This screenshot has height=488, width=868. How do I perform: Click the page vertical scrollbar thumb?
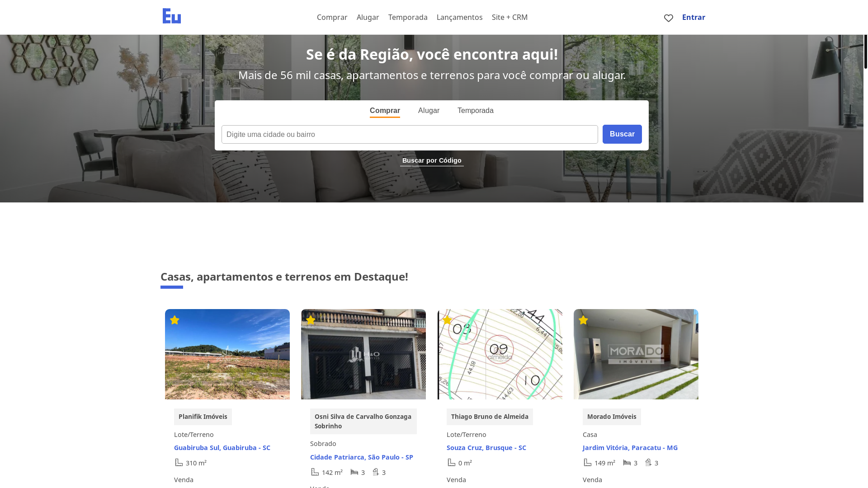coord(866,52)
